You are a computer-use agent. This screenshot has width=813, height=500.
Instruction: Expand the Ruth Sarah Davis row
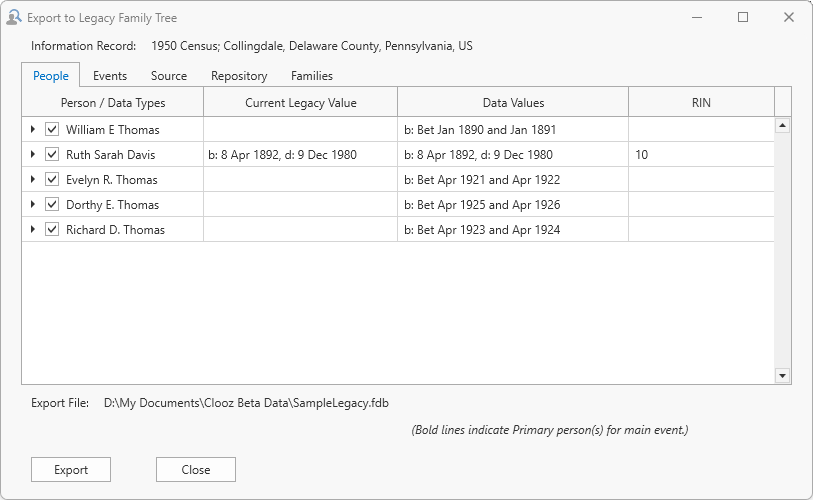coord(33,155)
